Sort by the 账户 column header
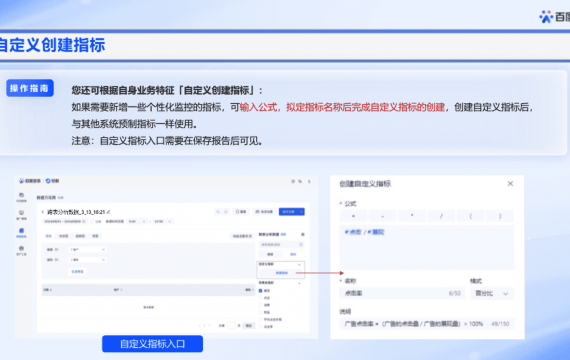 pyautogui.click(x=118, y=290)
